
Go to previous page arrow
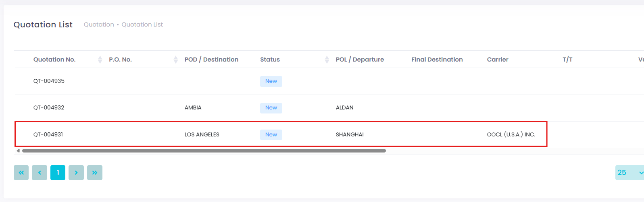tap(40, 173)
